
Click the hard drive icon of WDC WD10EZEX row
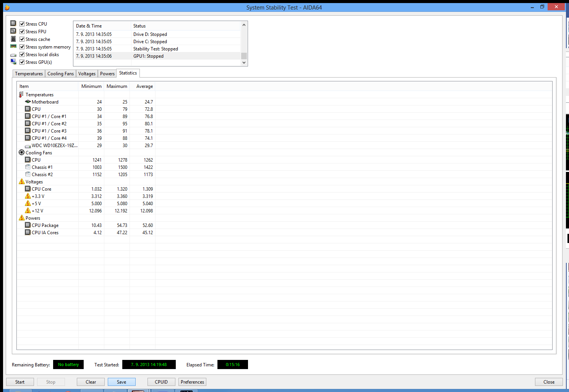tap(28, 146)
